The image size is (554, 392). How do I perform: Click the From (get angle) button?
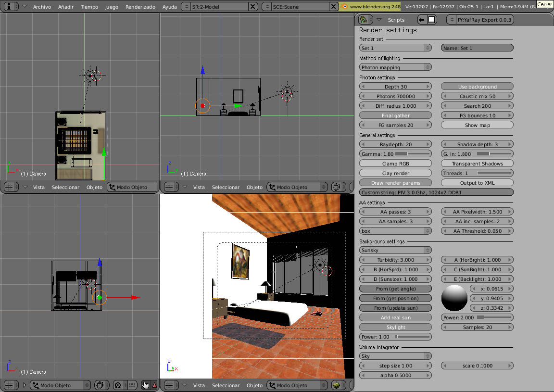point(395,289)
